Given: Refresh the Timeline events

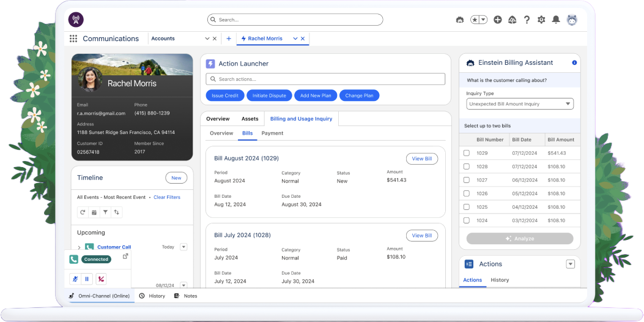Looking at the screenshot, I should [x=83, y=212].
